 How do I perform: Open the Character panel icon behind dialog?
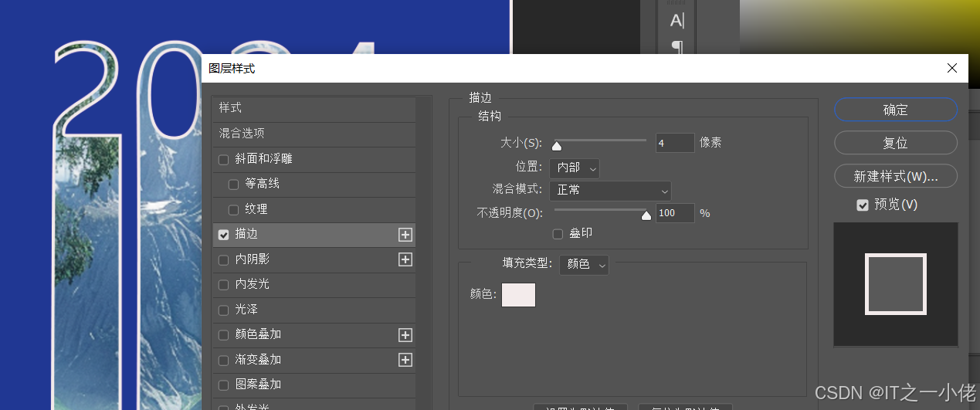tap(677, 21)
